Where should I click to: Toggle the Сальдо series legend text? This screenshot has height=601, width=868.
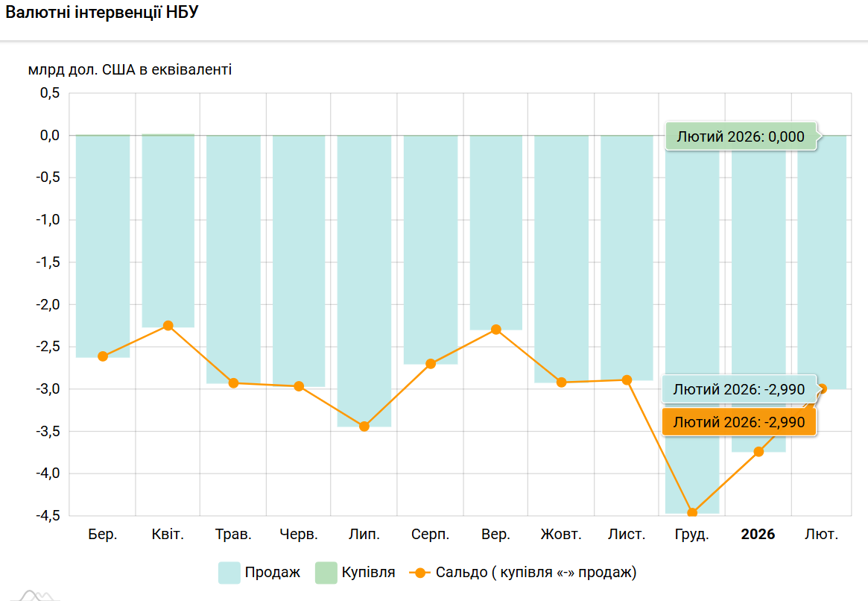(x=536, y=573)
